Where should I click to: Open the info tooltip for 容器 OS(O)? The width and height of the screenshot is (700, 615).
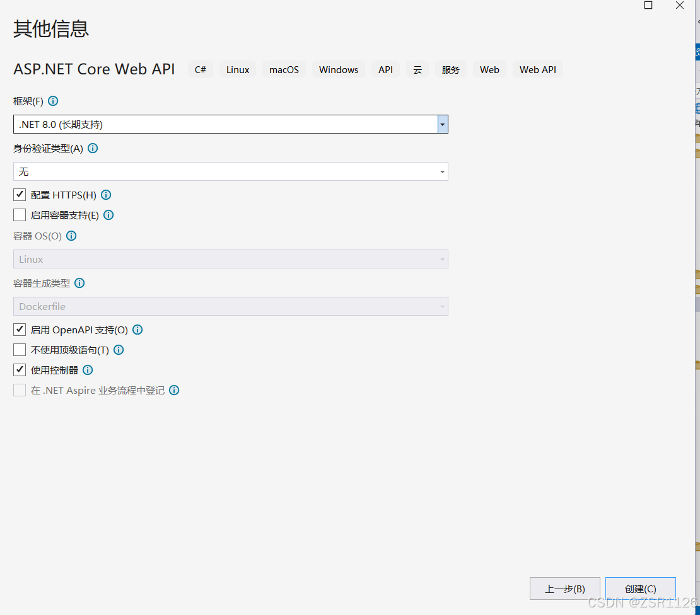tap(71, 236)
